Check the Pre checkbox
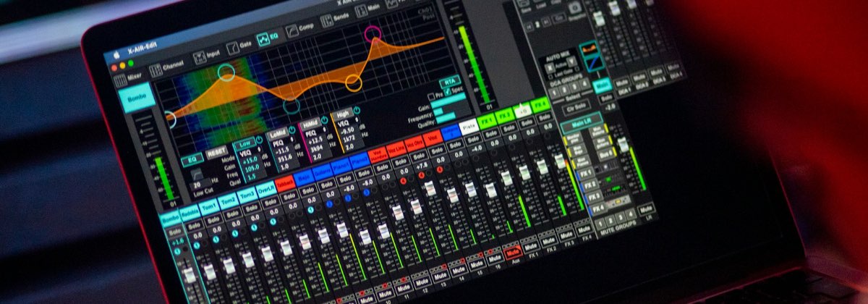Screen dimensions: 868x304 [x=431, y=96]
